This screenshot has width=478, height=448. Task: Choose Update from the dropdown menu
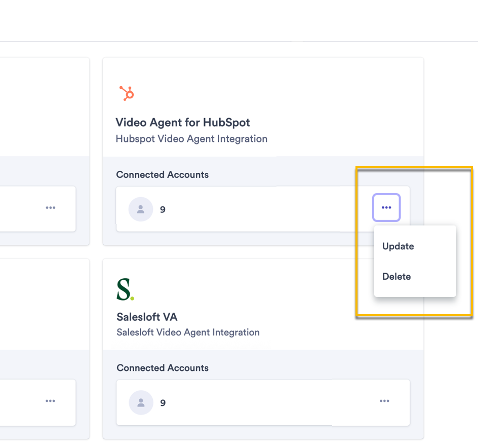[x=398, y=246]
